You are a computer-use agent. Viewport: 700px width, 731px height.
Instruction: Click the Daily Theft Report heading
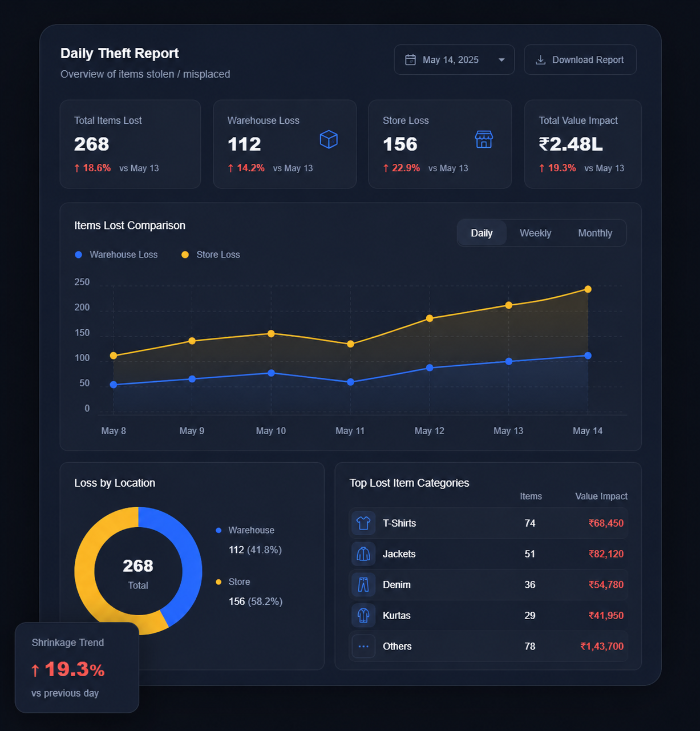(120, 54)
